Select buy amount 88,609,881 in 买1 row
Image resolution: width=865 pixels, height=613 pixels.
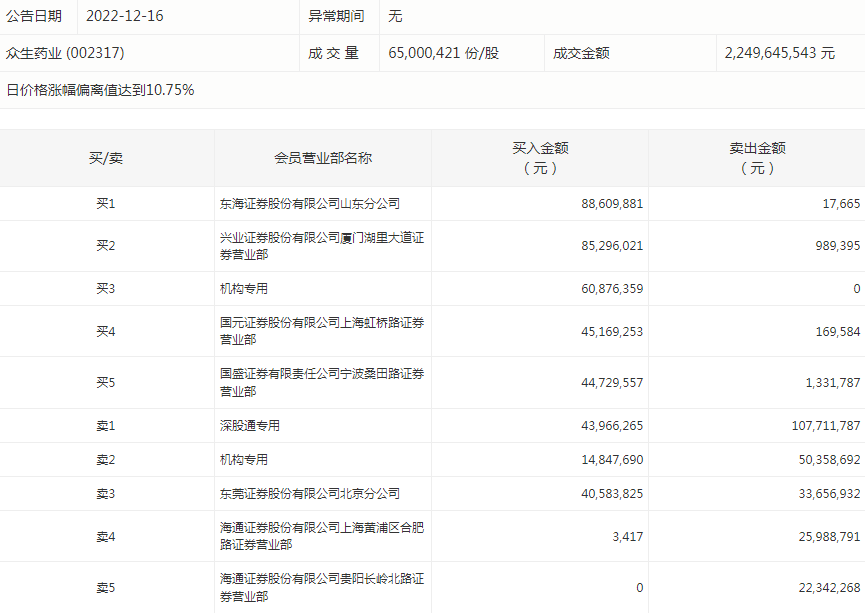(612, 203)
